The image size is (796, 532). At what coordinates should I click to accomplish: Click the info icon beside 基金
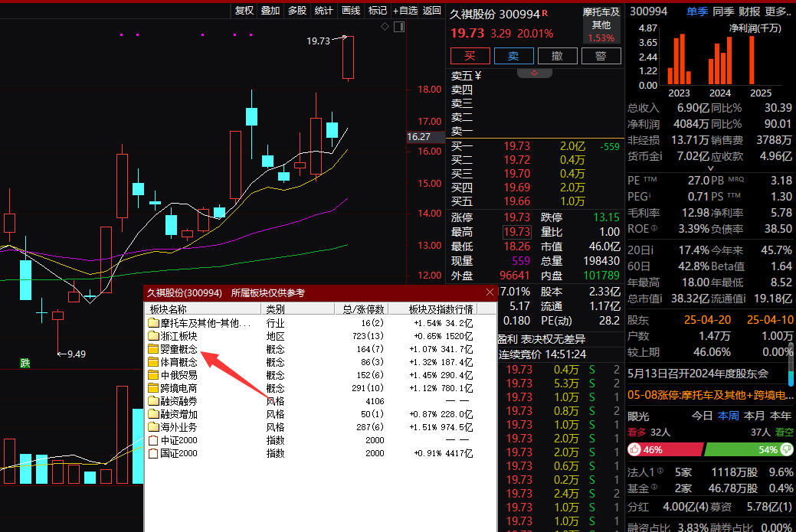click(x=654, y=488)
